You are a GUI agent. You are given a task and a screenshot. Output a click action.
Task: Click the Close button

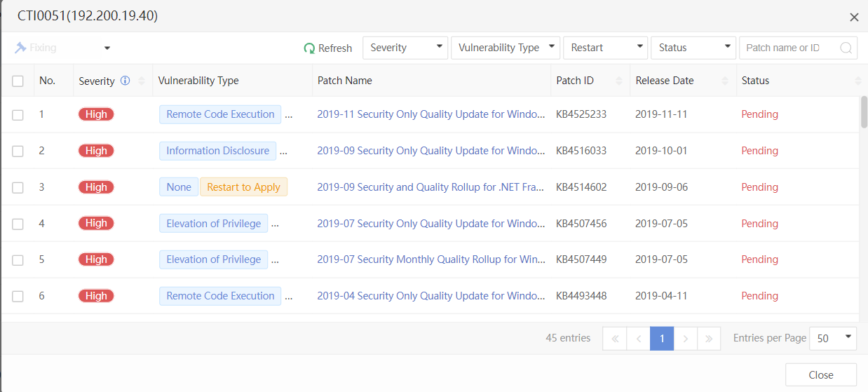(820, 374)
